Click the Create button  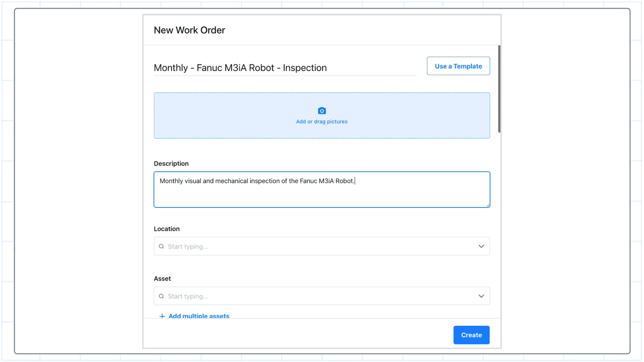click(471, 335)
